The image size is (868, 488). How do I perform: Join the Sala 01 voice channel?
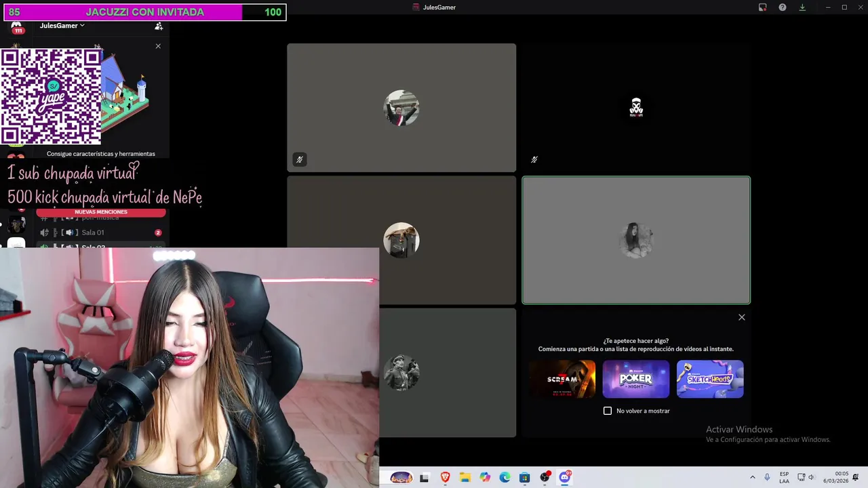click(100, 232)
